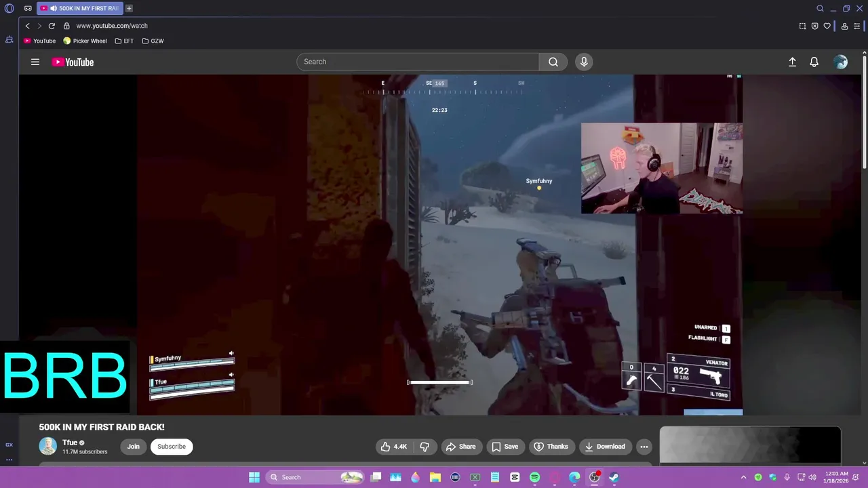Screen dimensions: 868x488
Task: Open the Opera account profile icon
Action: click(x=844, y=26)
